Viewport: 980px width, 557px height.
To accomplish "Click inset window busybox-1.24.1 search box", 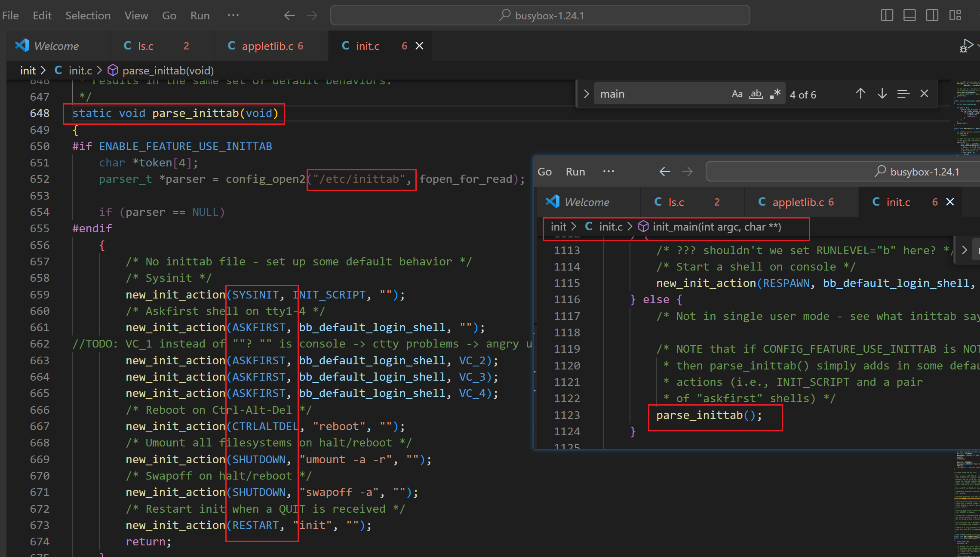I will tap(843, 172).
